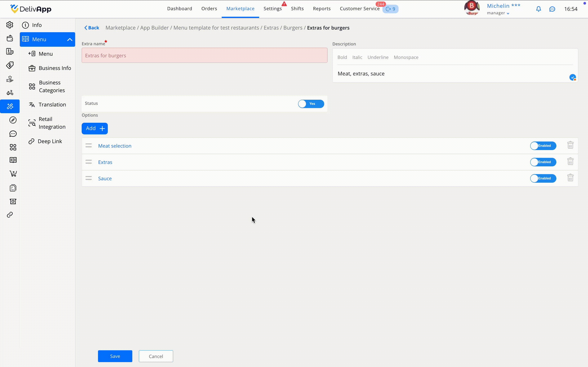Delete the Meat selection option
This screenshot has width=588, height=367.
(570, 145)
